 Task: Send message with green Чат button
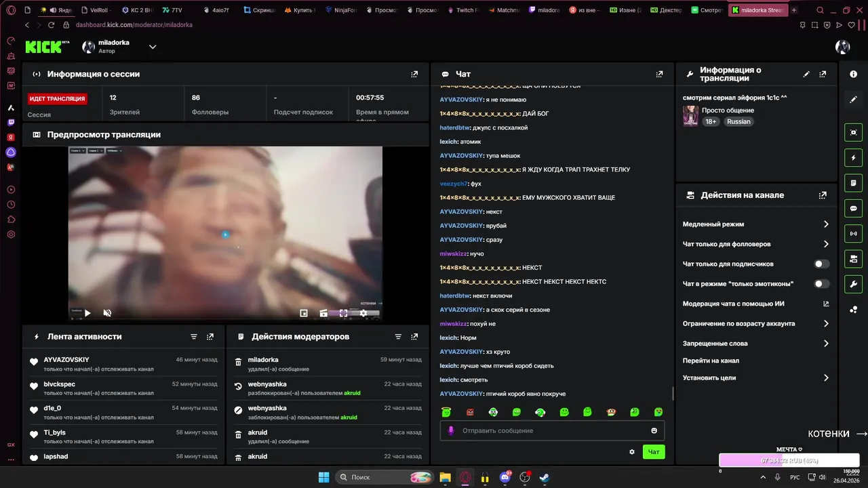pyautogui.click(x=654, y=452)
